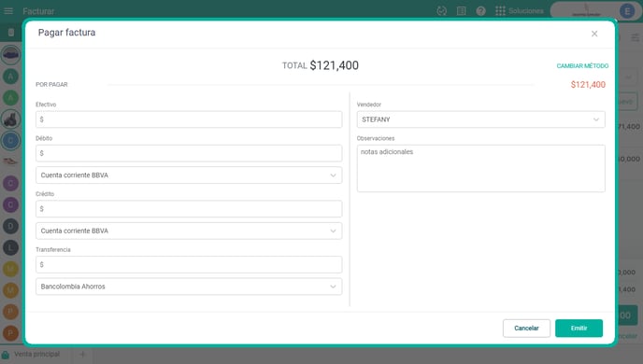Open the user profile avatar E
This screenshot has height=364, width=643.
(x=626, y=11)
